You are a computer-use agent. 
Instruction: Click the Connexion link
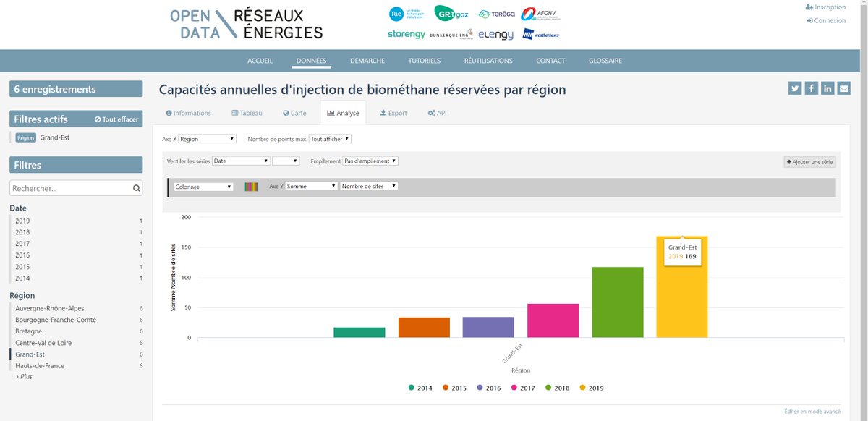pyautogui.click(x=826, y=20)
